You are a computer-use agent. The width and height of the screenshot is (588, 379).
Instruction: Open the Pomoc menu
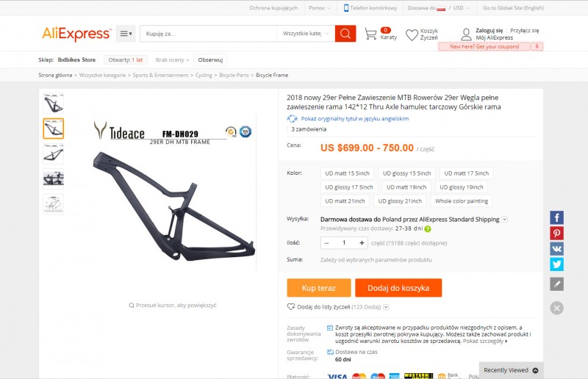320,8
